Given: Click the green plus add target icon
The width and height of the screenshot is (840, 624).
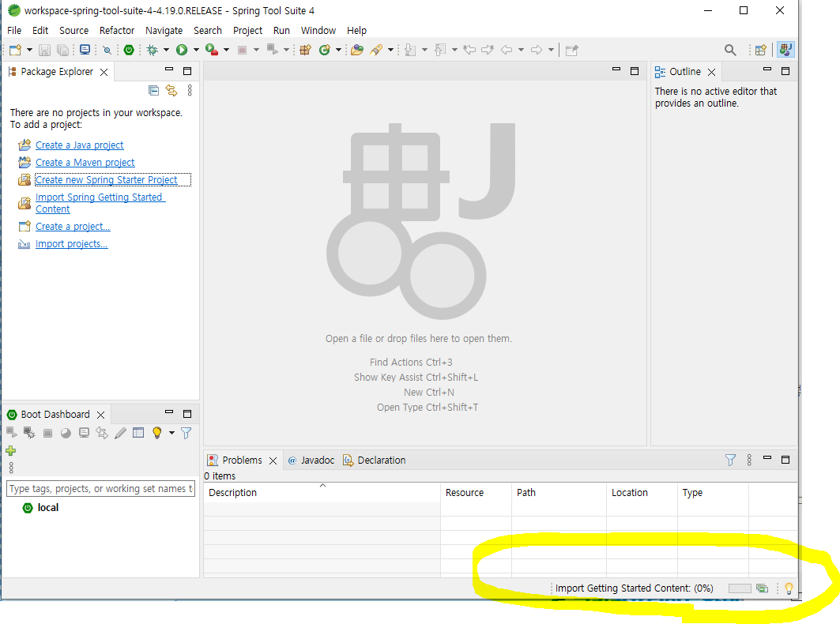Looking at the screenshot, I should tap(11, 450).
